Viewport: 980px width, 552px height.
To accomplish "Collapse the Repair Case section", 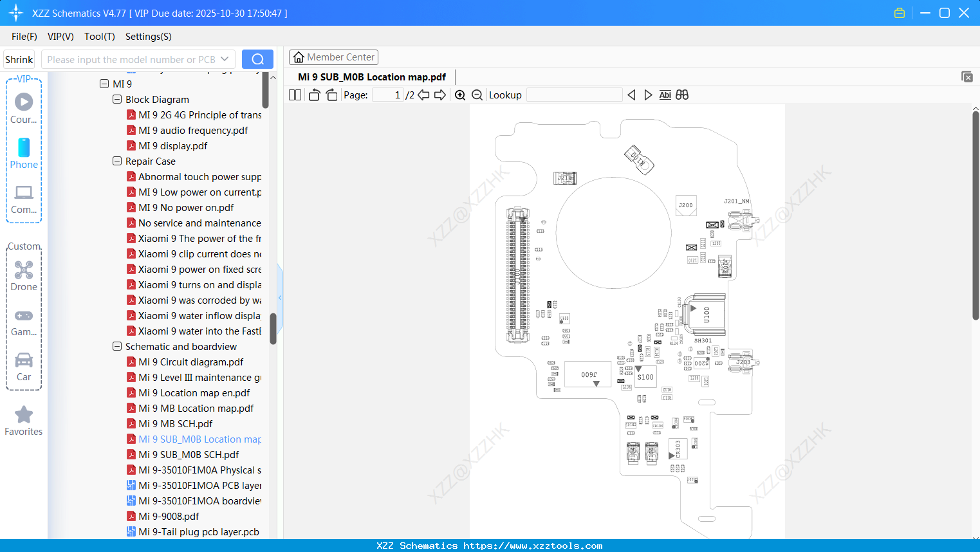I will tap(117, 161).
